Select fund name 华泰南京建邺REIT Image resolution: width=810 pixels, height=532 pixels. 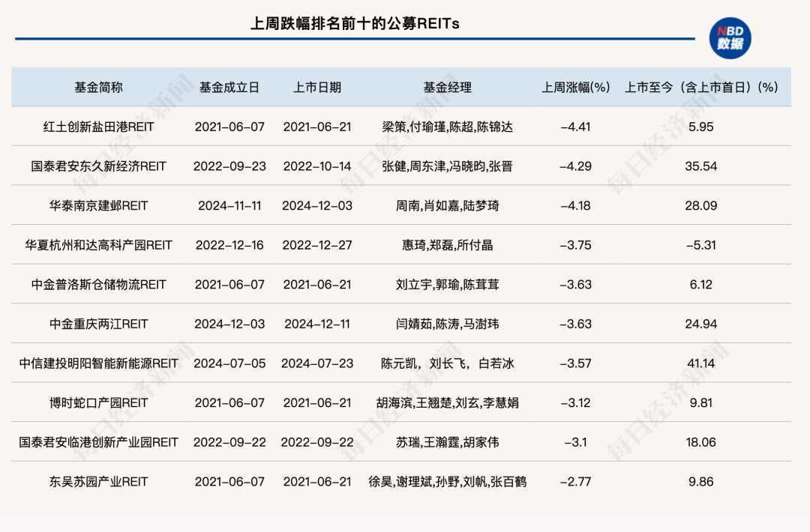(x=98, y=205)
